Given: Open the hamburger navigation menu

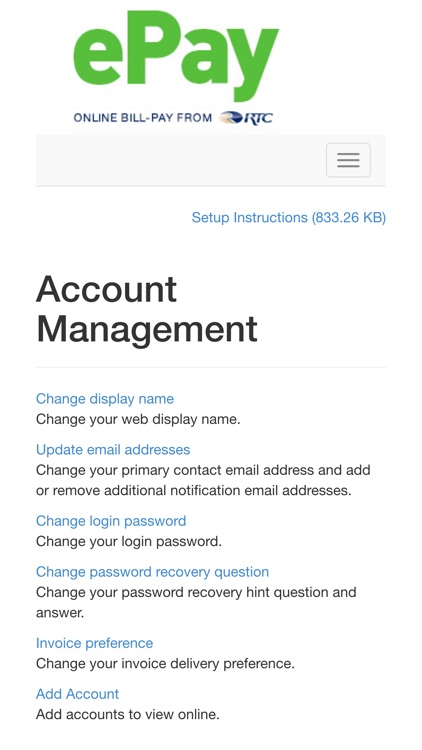Looking at the screenshot, I should [x=348, y=160].
